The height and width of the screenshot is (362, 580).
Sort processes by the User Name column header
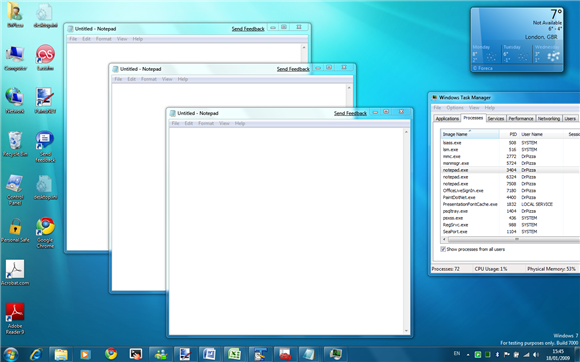tap(540, 134)
